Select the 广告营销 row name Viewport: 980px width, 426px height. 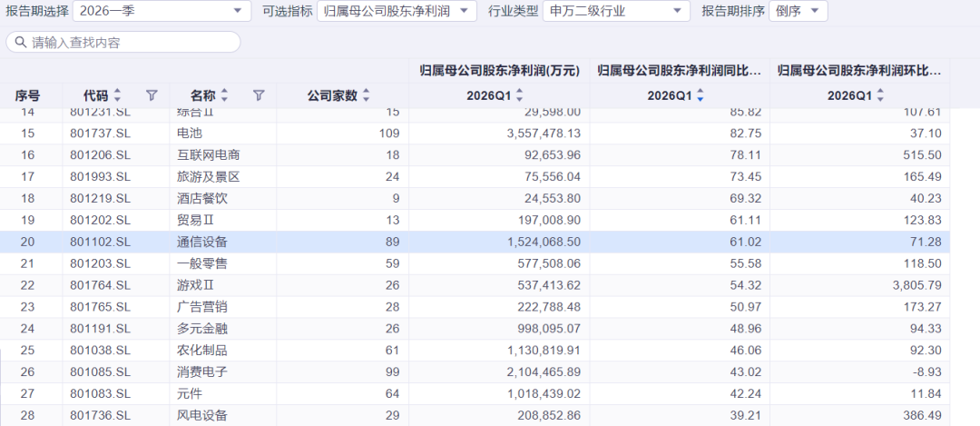[x=202, y=307]
